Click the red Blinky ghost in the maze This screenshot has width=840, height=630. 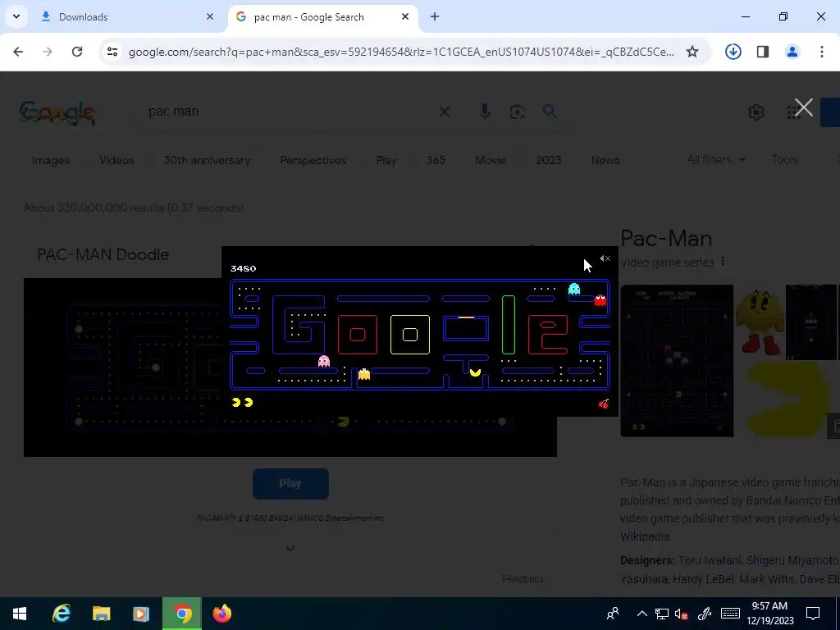pos(600,300)
